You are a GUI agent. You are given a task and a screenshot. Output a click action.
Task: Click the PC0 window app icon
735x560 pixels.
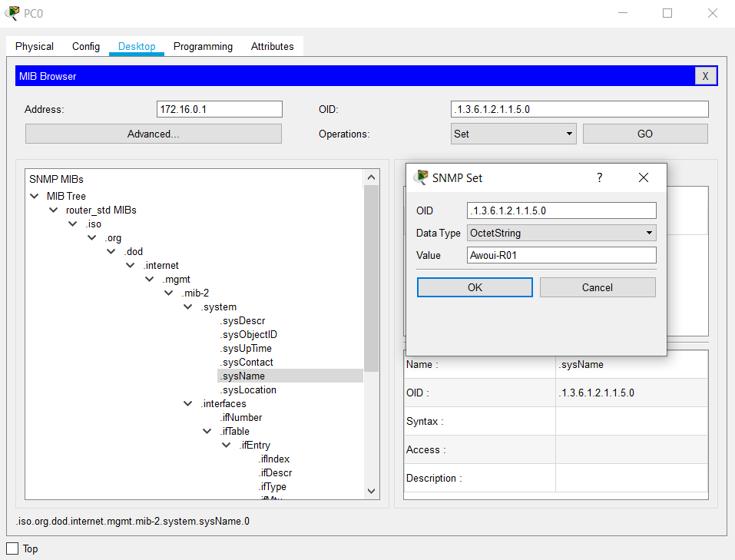tap(12, 13)
